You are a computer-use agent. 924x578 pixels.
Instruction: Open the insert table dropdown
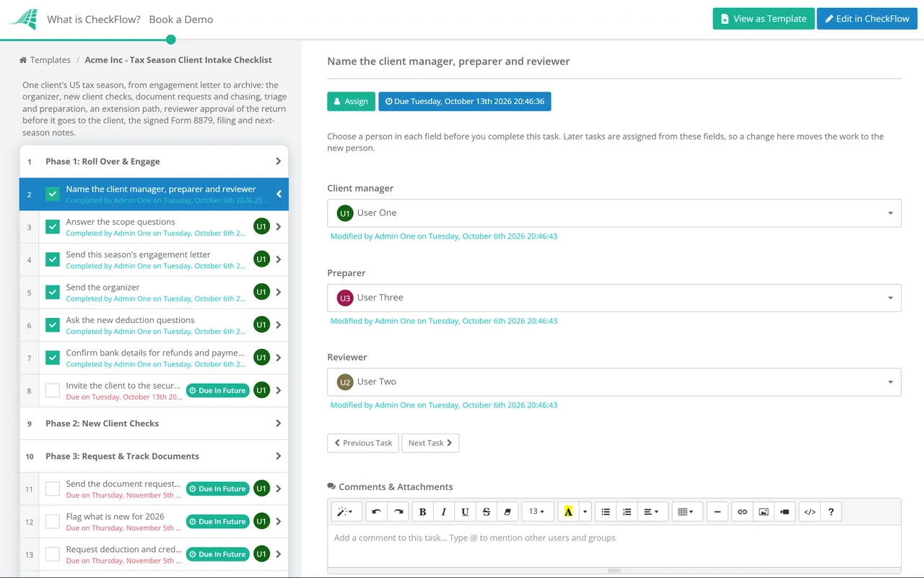(687, 512)
